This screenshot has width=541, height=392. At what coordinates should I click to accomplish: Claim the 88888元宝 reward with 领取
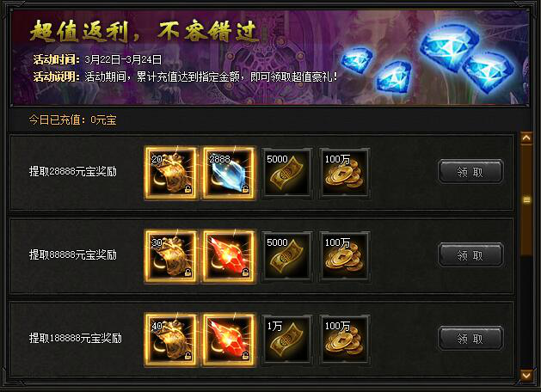coord(470,255)
